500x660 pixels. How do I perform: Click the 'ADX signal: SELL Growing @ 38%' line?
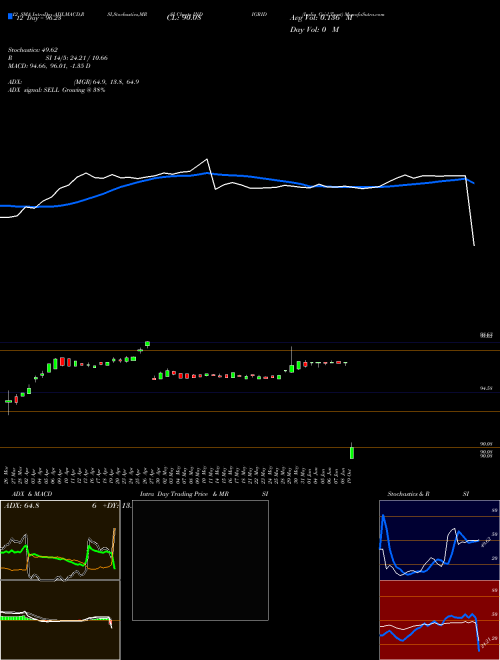56,90
